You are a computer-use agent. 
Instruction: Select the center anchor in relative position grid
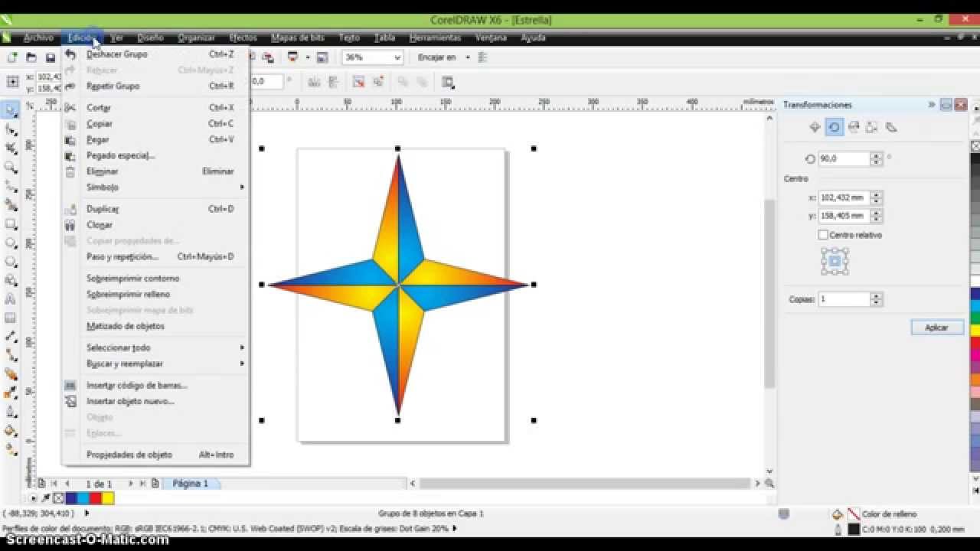point(835,261)
